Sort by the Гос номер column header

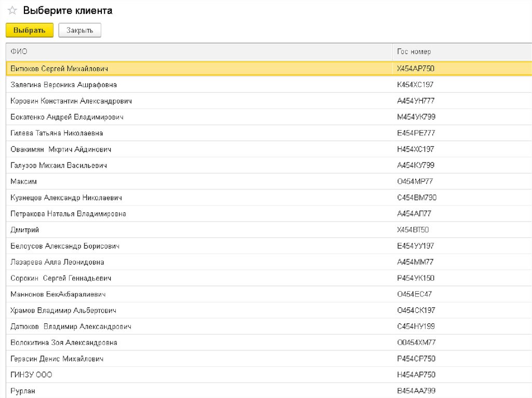point(414,51)
